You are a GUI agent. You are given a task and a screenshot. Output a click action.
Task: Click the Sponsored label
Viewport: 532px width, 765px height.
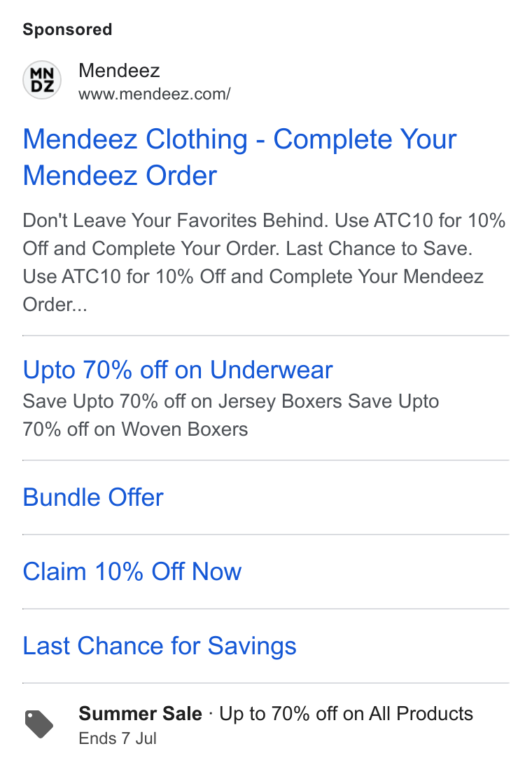coord(67,29)
